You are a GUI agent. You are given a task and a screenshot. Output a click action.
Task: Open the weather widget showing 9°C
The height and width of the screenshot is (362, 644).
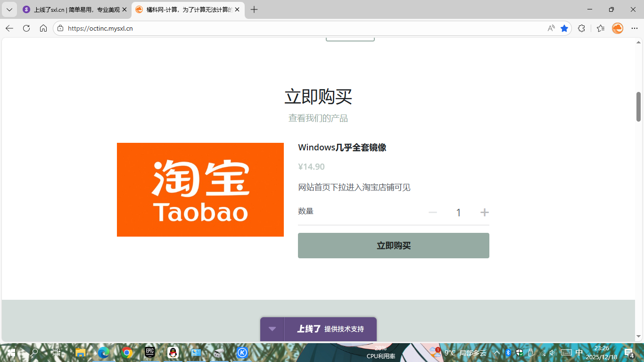coord(458,353)
